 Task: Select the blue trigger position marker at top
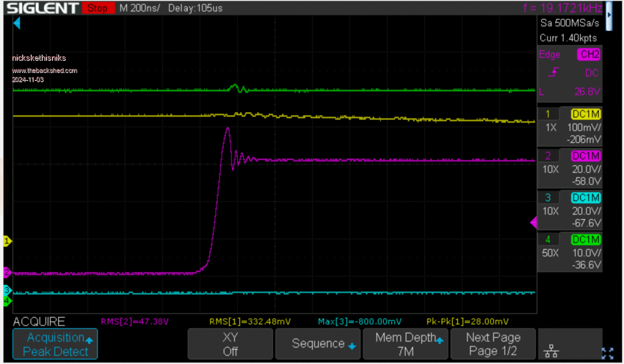pyautogui.click(x=16, y=23)
